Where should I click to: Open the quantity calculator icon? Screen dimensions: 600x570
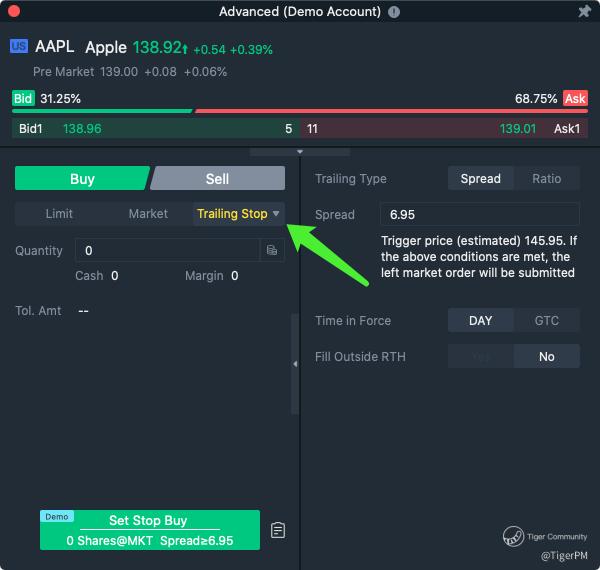272,250
